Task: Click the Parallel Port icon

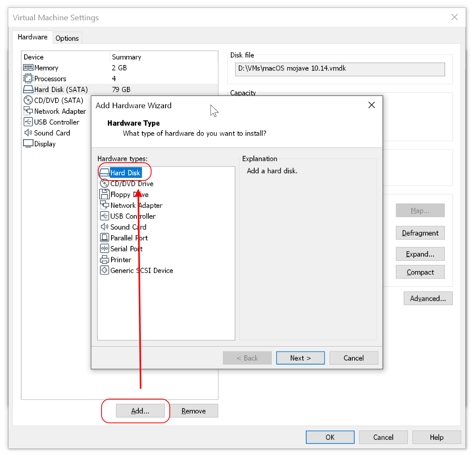Action: 104,238
